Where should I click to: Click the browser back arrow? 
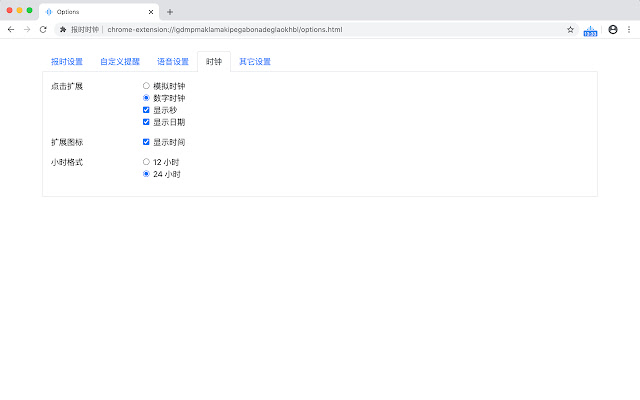point(11,30)
